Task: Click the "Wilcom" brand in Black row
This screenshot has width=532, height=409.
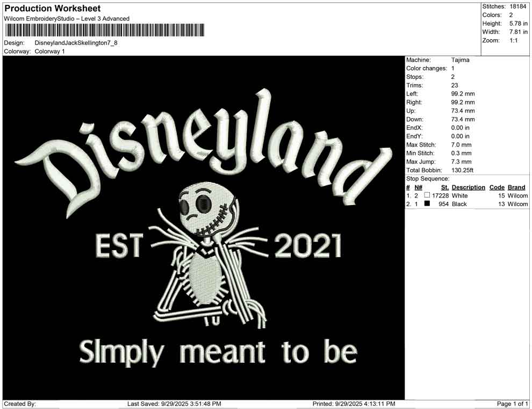Action: tap(517, 204)
